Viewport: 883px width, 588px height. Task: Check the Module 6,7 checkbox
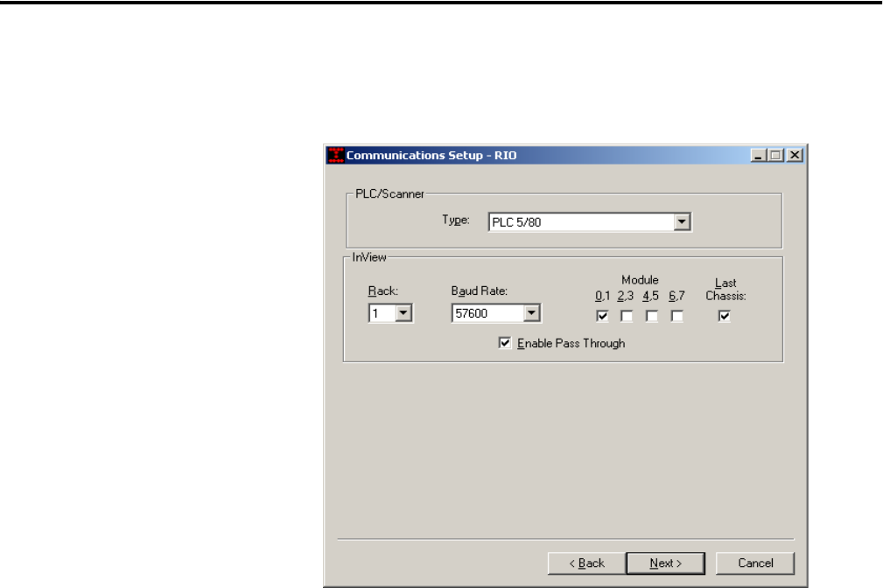[x=676, y=316]
